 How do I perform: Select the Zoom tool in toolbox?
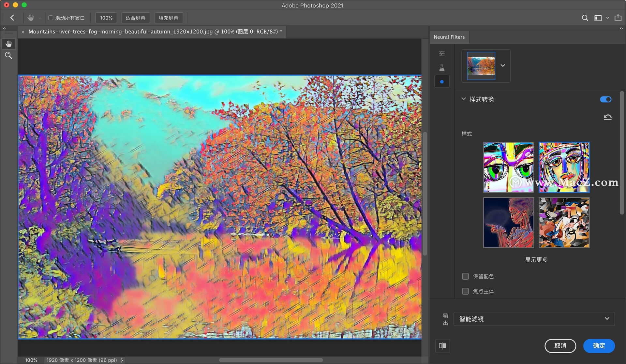[8, 55]
